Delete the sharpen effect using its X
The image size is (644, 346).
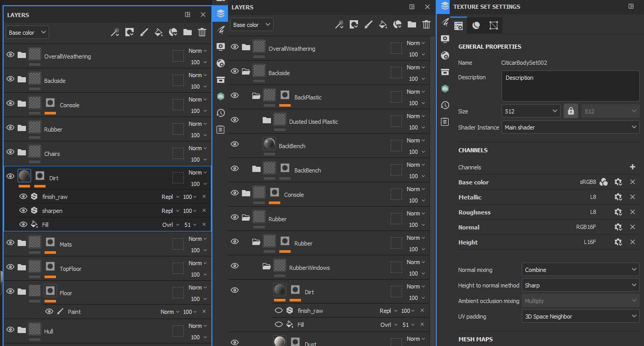[204, 211]
